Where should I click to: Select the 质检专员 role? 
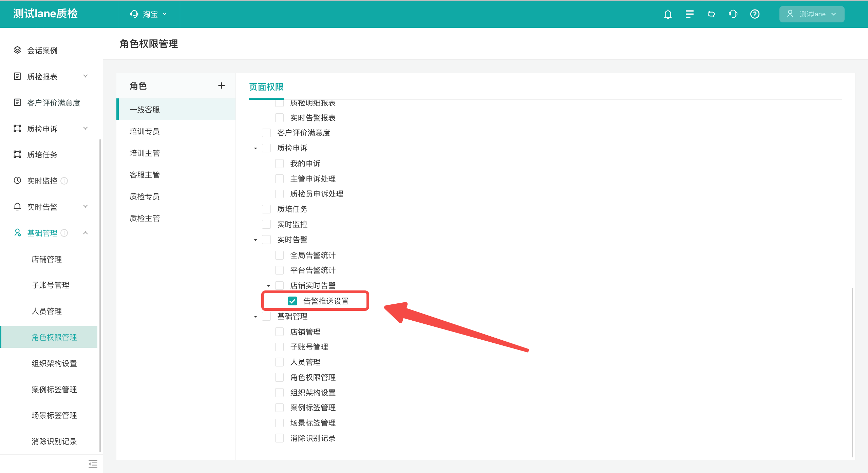pyautogui.click(x=176, y=196)
